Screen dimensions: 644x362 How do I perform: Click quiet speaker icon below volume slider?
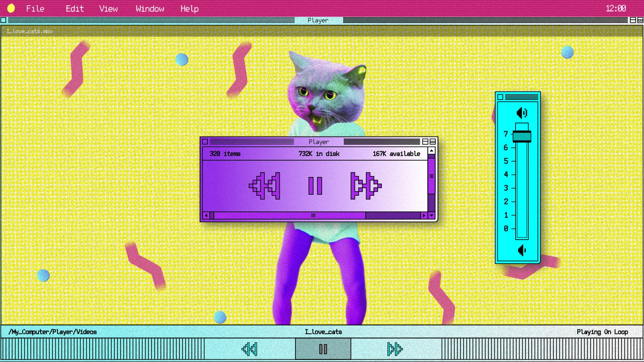pyautogui.click(x=522, y=250)
